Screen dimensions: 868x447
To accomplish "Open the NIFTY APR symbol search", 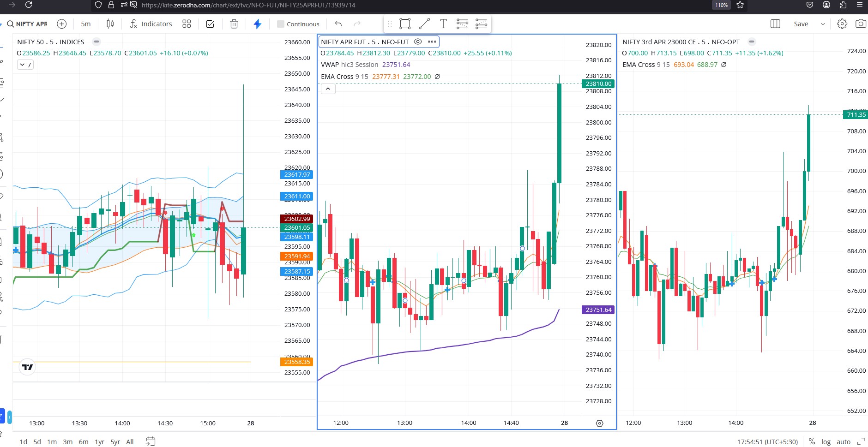I will click(x=27, y=24).
